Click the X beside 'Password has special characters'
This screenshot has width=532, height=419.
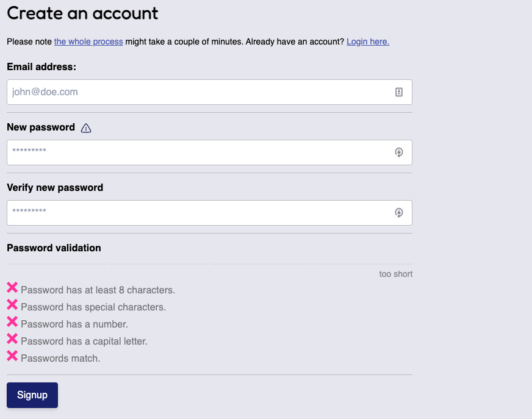[12, 304]
